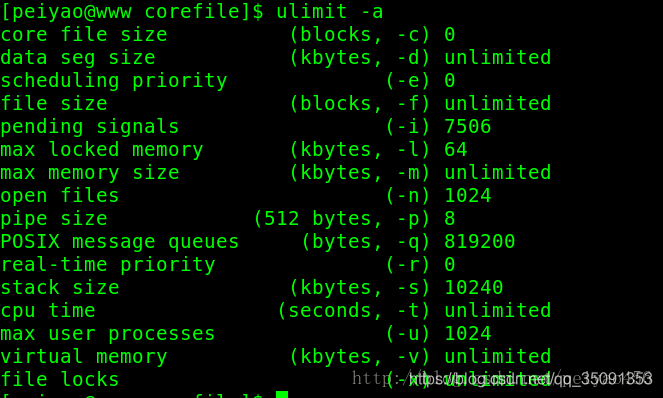Click the 'max locked memory' label
This screenshot has width=663, height=398.
coord(102,150)
